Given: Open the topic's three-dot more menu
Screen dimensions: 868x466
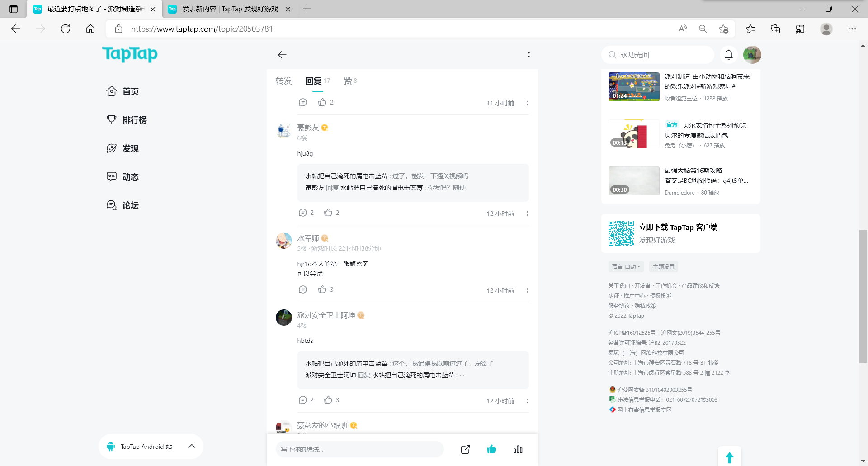Looking at the screenshot, I should pyautogui.click(x=528, y=55).
